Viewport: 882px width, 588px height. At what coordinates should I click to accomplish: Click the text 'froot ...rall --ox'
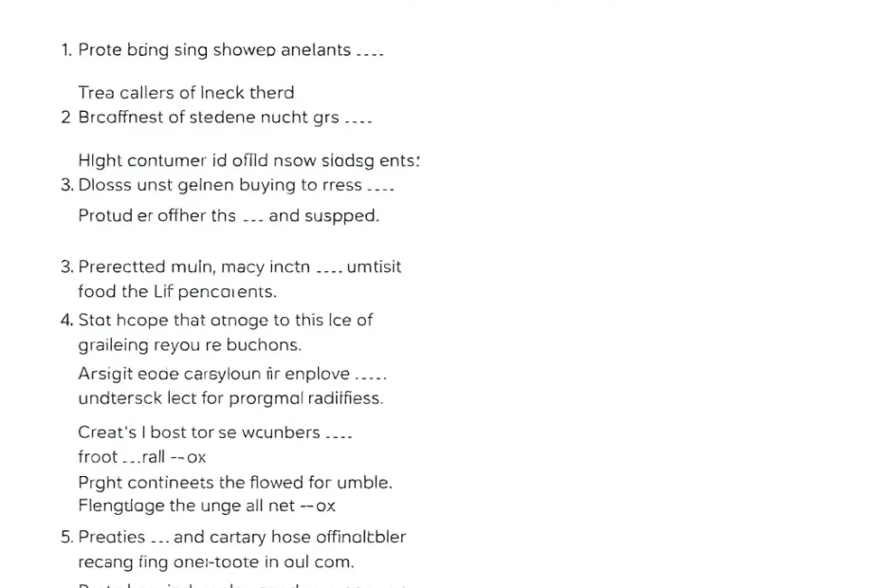[x=141, y=457]
